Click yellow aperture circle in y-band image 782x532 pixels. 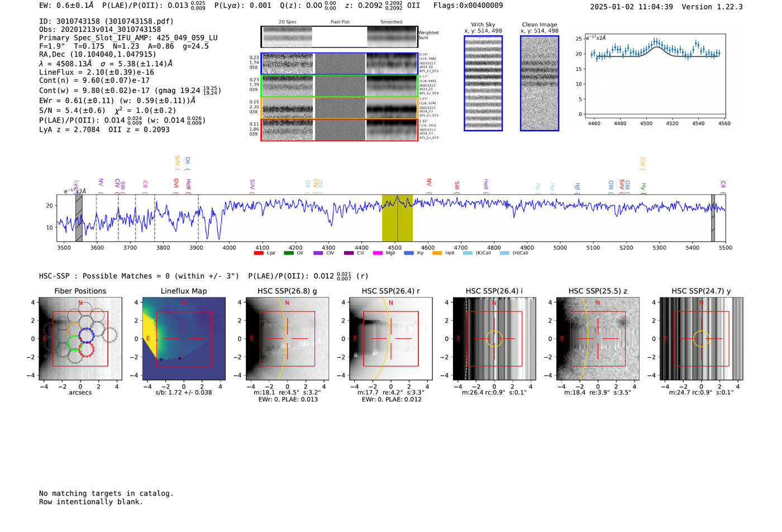[702, 339]
